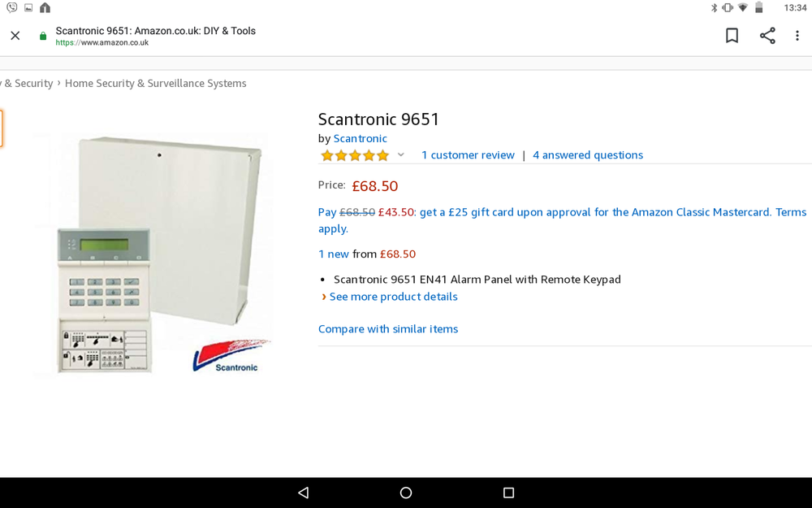The width and height of the screenshot is (812, 508).
Task: Open the three-dot overflow menu
Action: coord(797,35)
